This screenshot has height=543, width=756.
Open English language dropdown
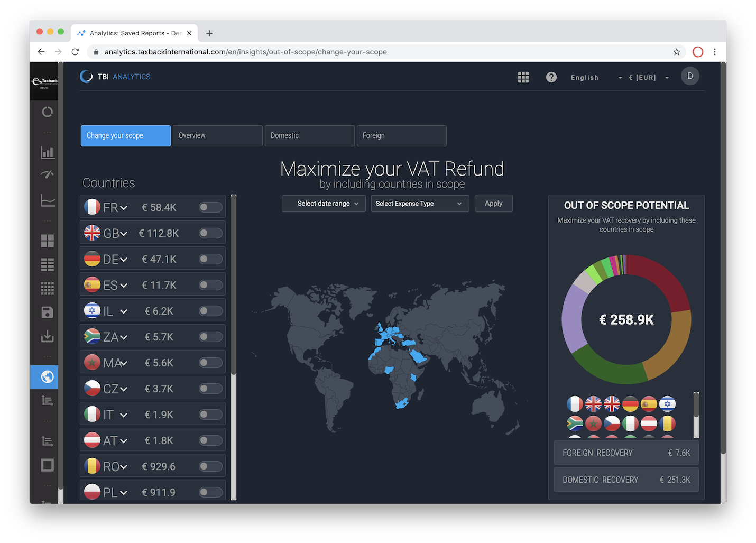click(x=596, y=78)
